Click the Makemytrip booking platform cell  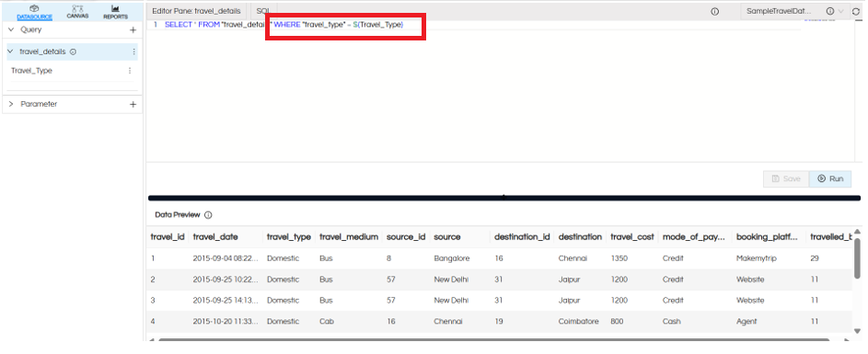tap(757, 258)
